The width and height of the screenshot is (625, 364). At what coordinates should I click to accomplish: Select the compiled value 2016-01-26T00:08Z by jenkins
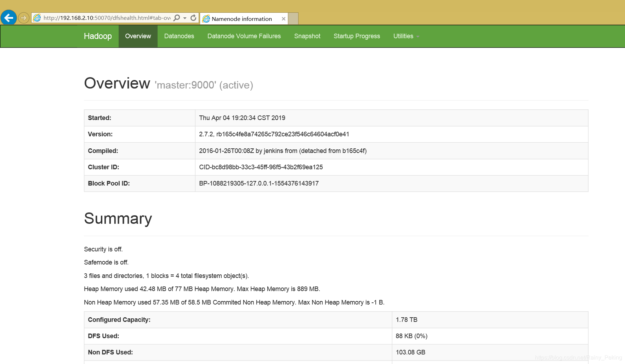click(283, 151)
